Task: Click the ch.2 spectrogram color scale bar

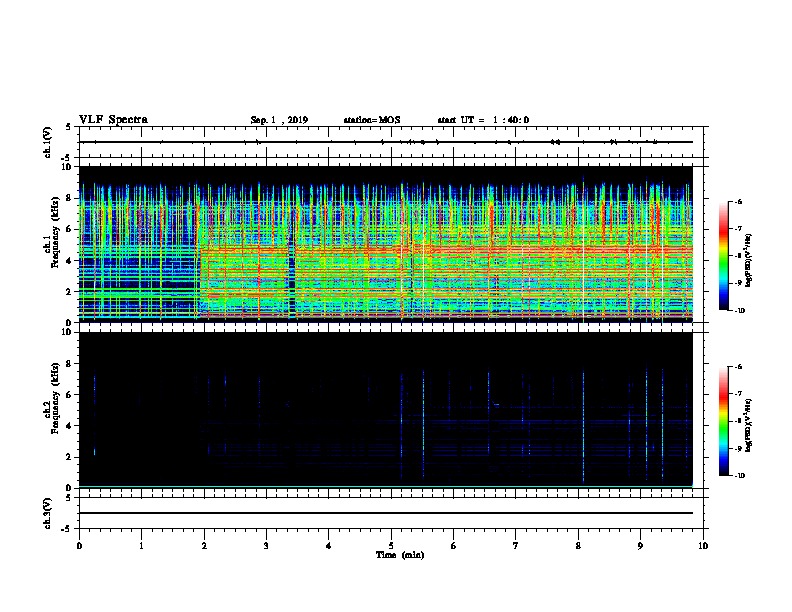Action: point(723,421)
